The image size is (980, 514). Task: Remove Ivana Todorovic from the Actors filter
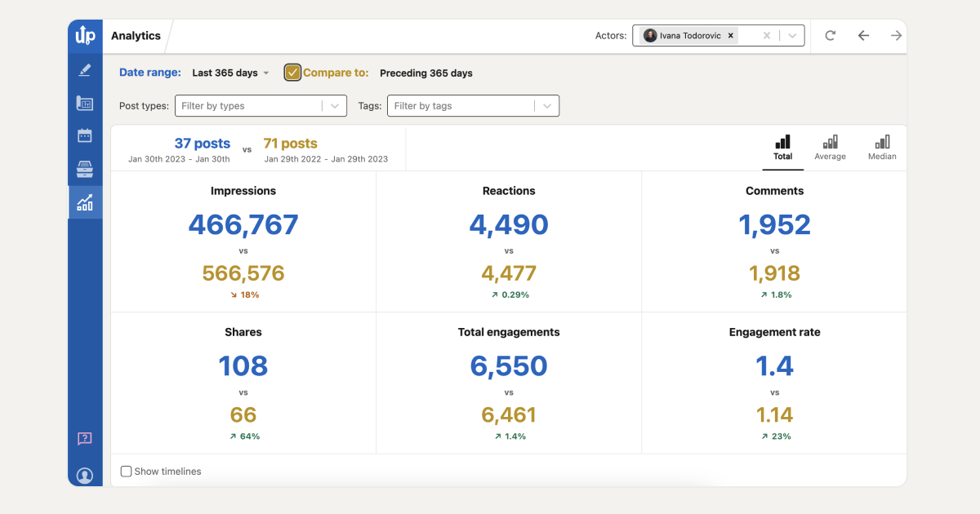(731, 35)
